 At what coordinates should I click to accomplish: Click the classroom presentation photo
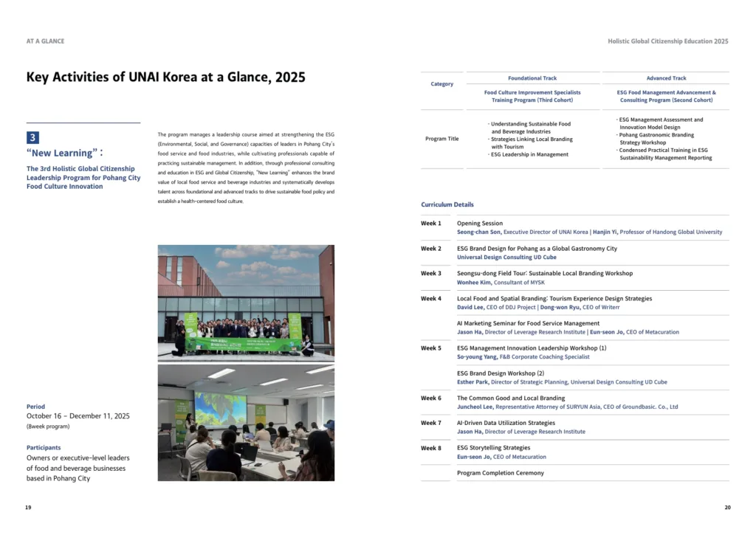click(246, 422)
